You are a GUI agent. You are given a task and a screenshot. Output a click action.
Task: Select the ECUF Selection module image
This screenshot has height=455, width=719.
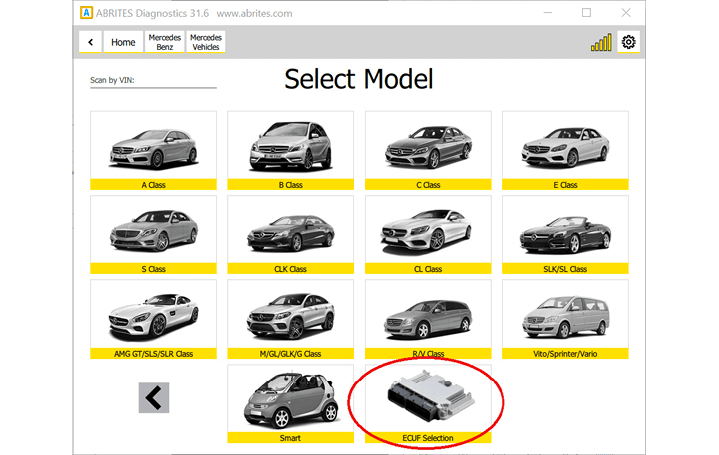click(427, 398)
